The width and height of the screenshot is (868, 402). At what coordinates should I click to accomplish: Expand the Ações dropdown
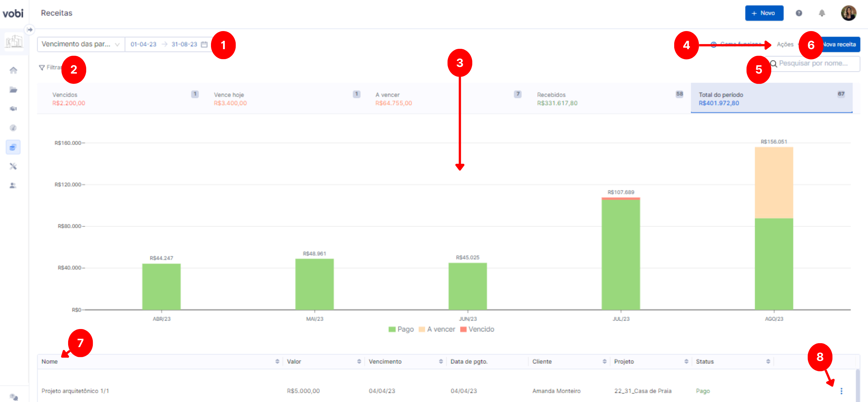[x=785, y=44]
